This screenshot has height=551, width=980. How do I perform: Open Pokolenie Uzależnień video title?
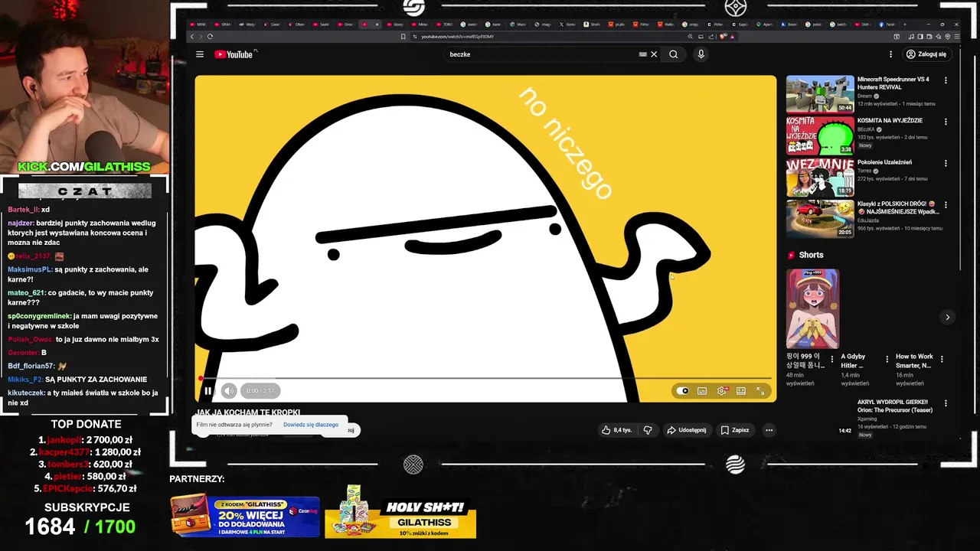(884, 162)
